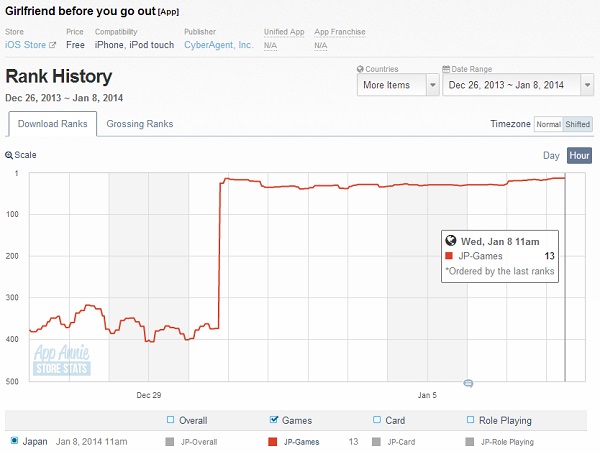Click the globe icon in tooltip
This screenshot has width=600, height=454.
(x=451, y=241)
